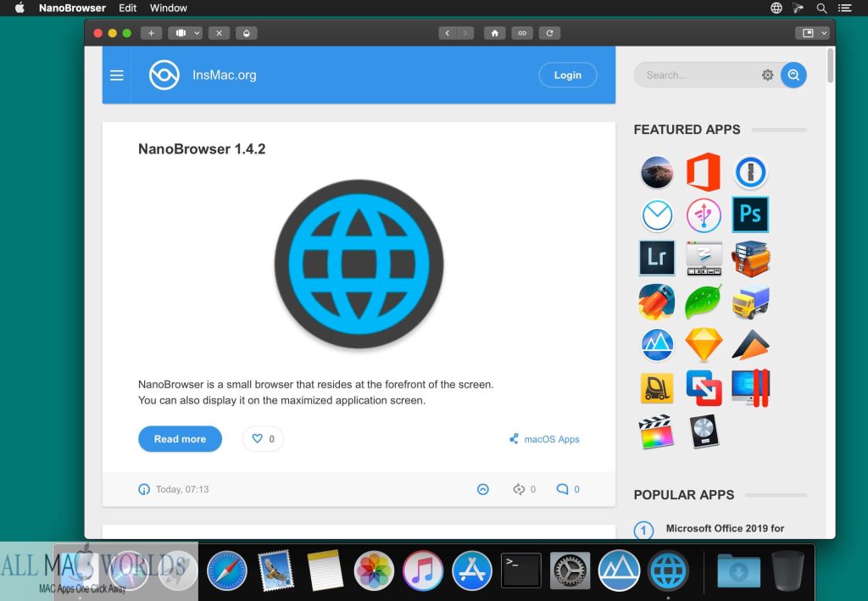Screen dimensions: 868x601
Task: Click the info icon beside Today, 07:13
Action: click(x=144, y=489)
